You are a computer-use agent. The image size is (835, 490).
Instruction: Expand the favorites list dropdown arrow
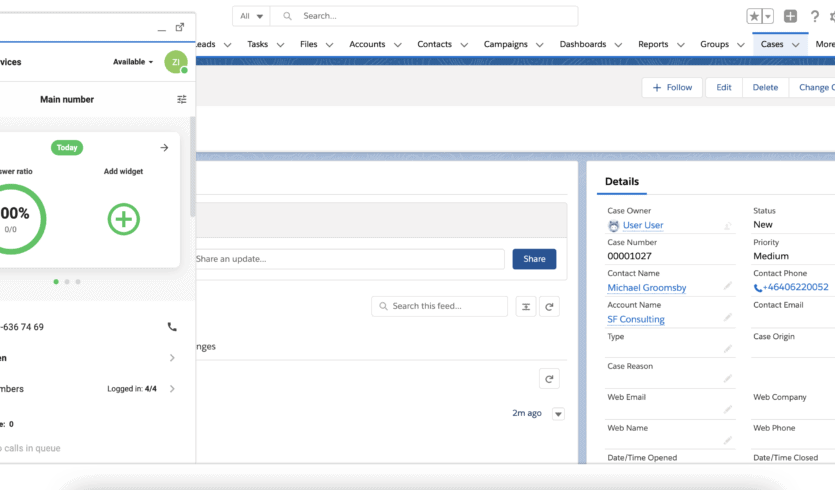[767, 16]
